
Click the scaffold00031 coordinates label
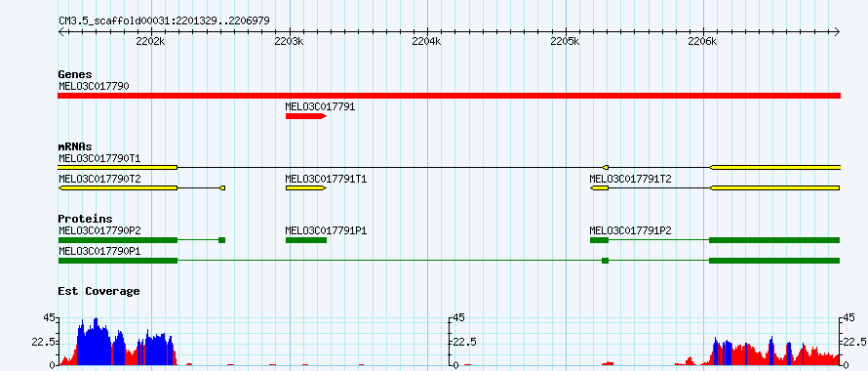tap(165, 21)
